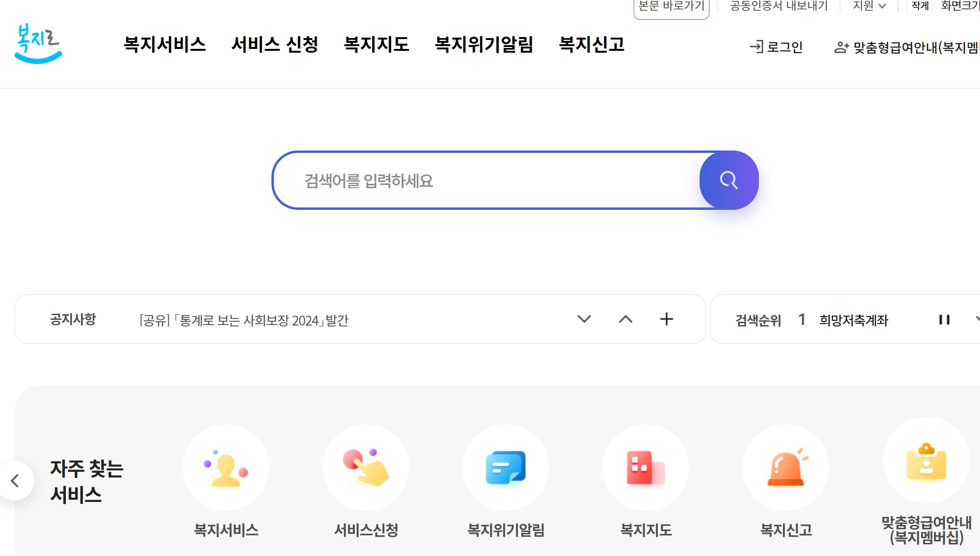Viewport: 980px width, 556px height.
Task: Show the next notice using the down chevron
Action: point(584,319)
